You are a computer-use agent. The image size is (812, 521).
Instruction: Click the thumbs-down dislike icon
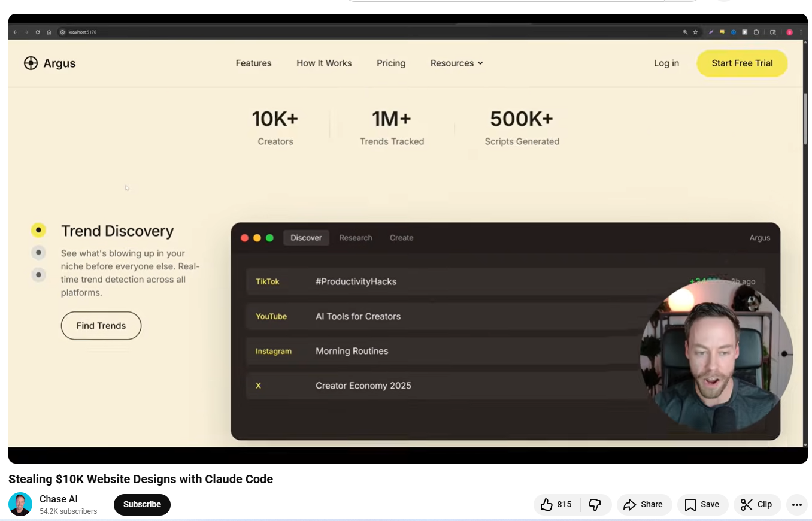point(595,505)
